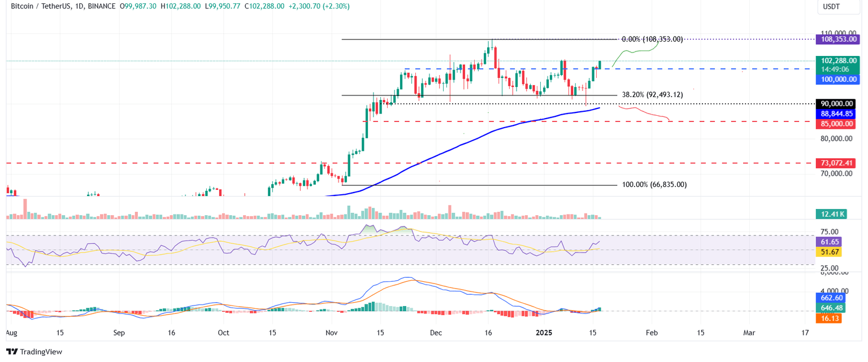The image size is (868, 362).
Task: Click the BINANCE exchange label
Action: 99,7
